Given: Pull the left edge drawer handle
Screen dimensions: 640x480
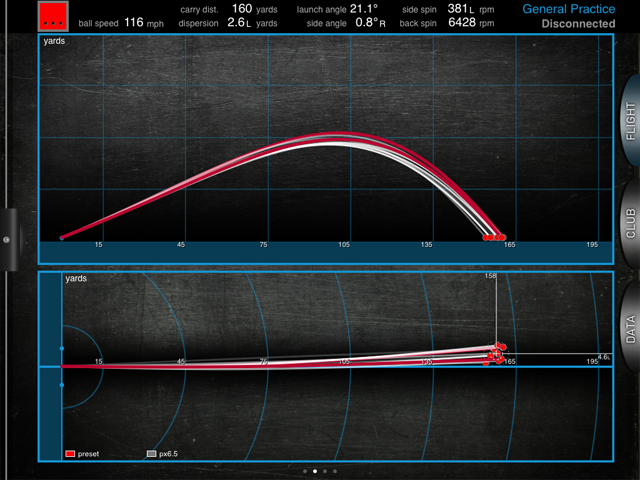Looking at the screenshot, I should pyautogui.click(x=6, y=238).
